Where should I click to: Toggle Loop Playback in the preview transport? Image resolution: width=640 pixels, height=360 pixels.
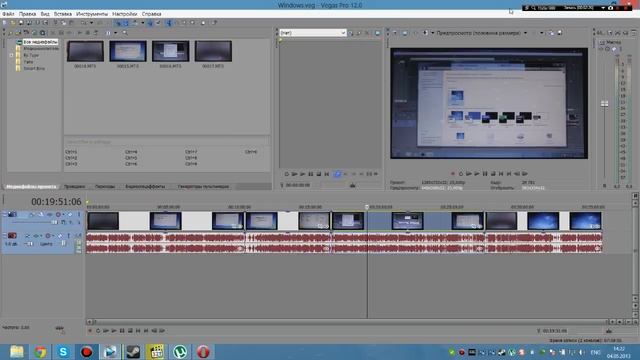(461, 174)
